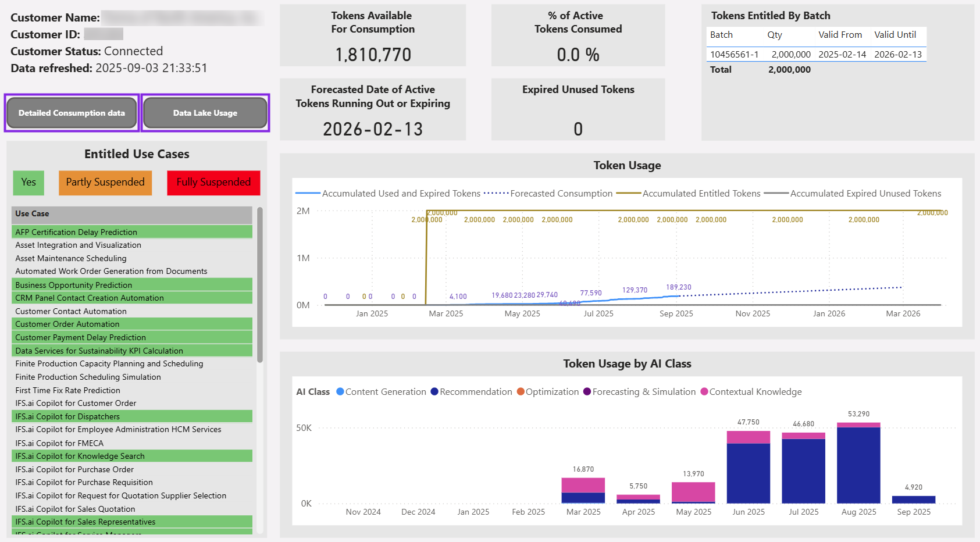This screenshot has height=542, width=980.
Task: Select the Aug 2025 Recommendation bar
Action: click(x=858, y=465)
